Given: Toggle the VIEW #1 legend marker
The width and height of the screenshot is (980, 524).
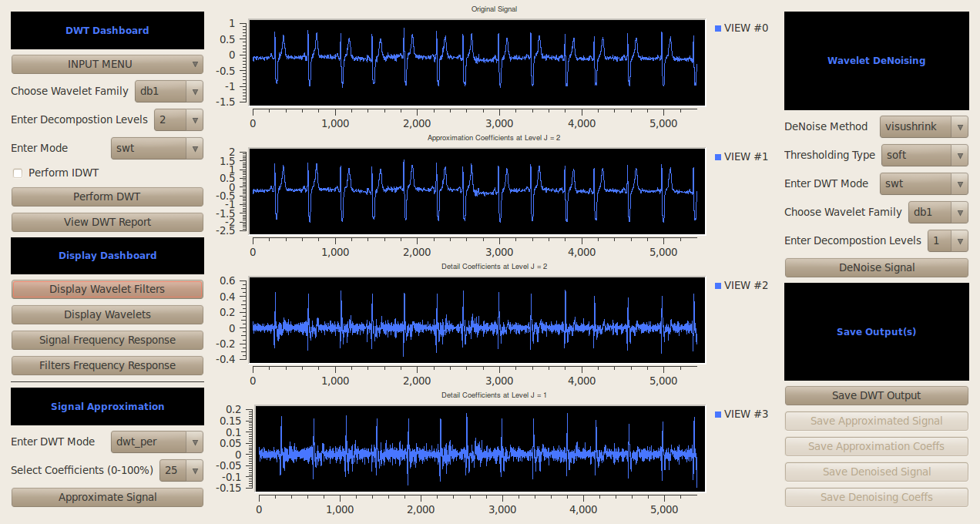Looking at the screenshot, I should click(x=718, y=157).
